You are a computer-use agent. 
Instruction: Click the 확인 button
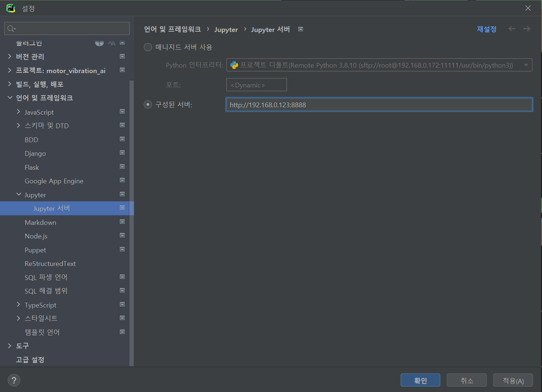coord(420,380)
